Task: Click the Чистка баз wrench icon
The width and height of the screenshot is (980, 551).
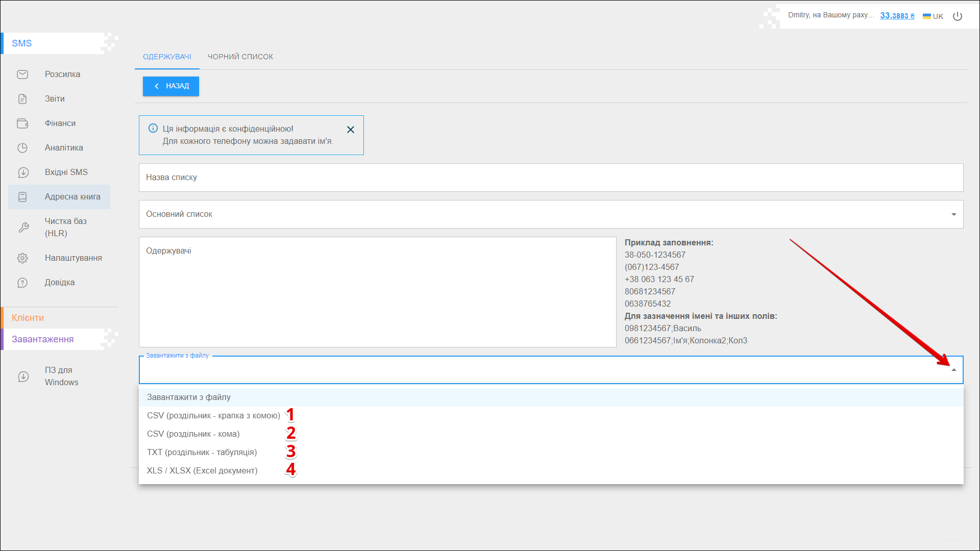Action: click(x=23, y=228)
